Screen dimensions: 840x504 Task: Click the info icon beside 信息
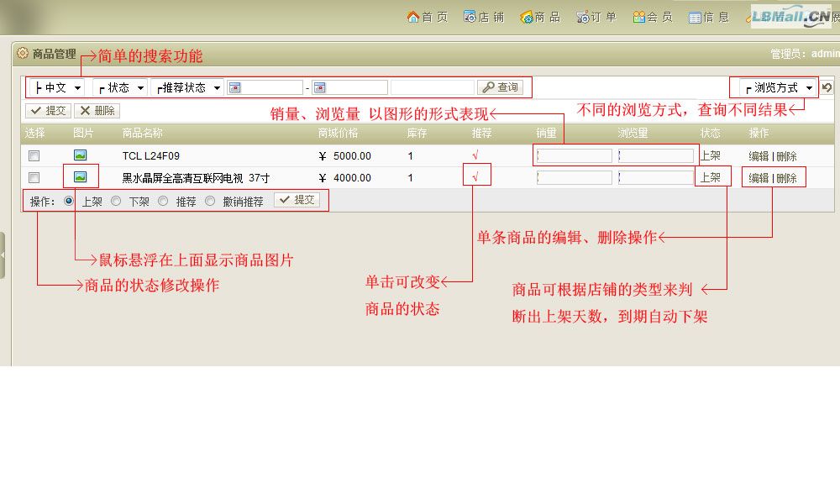(x=695, y=18)
